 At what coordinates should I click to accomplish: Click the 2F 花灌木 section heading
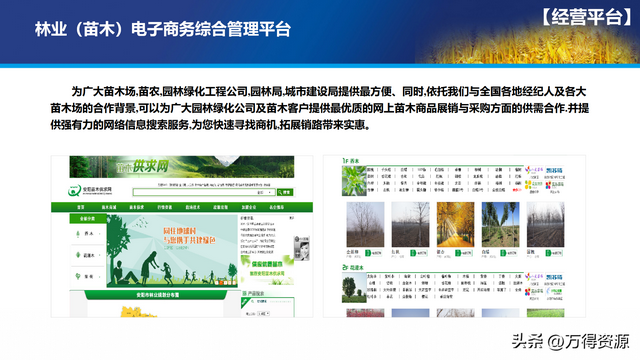[x=353, y=268]
